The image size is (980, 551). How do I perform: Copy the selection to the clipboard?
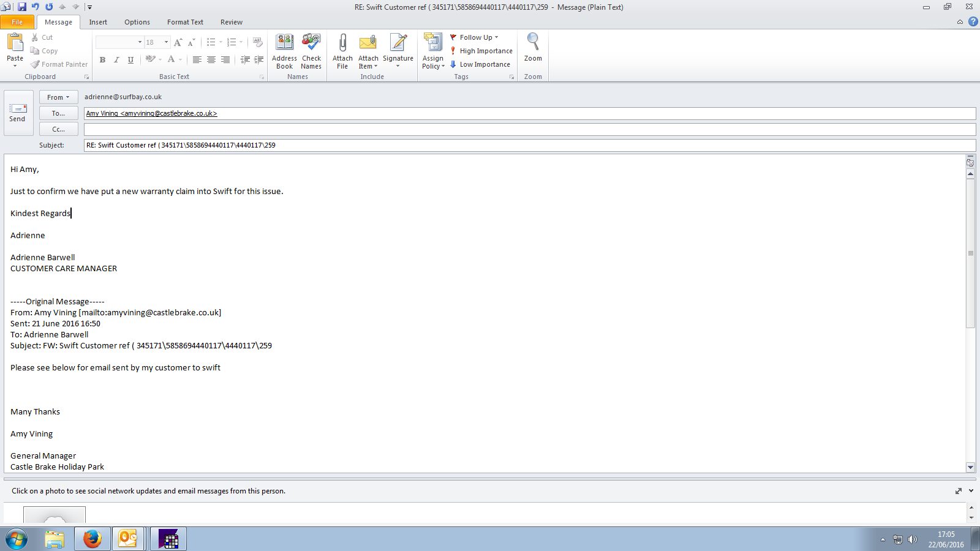[44, 51]
